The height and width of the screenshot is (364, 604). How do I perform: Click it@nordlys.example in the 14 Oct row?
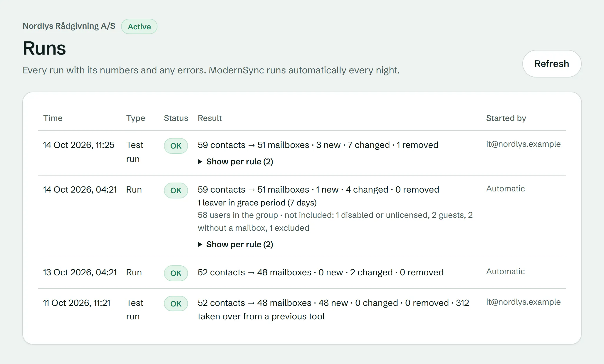point(523,144)
